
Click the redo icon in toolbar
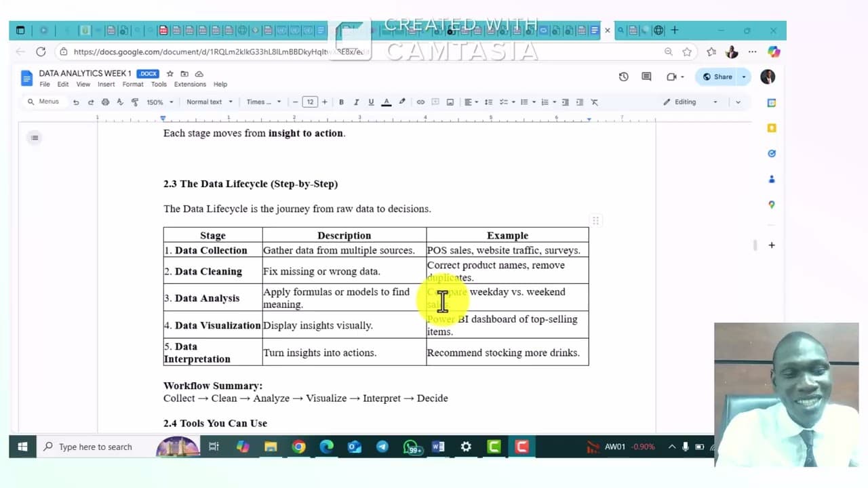click(x=90, y=102)
